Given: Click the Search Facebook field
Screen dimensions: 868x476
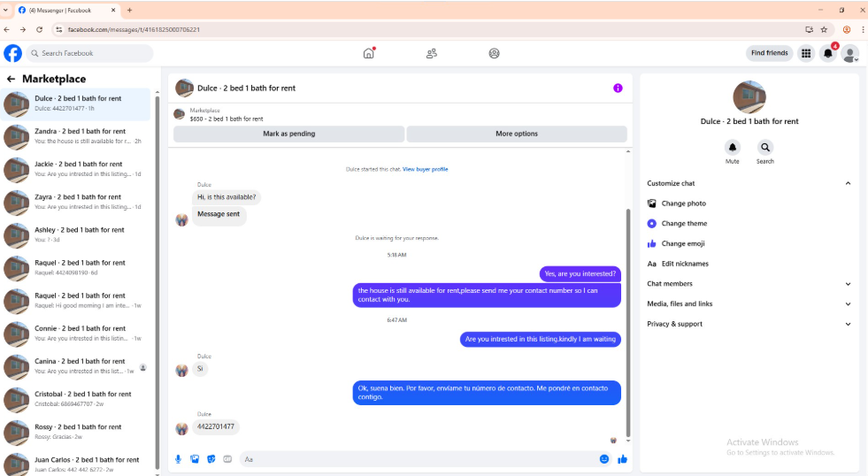Looking at the screenshot, I should pyautogui.click(x=89, y=53).
